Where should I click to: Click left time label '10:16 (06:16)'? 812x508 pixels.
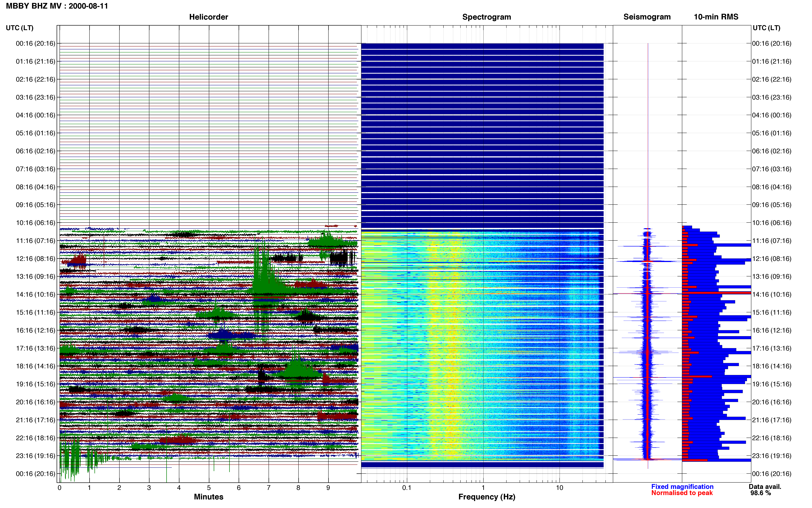(x=35, y=223)
